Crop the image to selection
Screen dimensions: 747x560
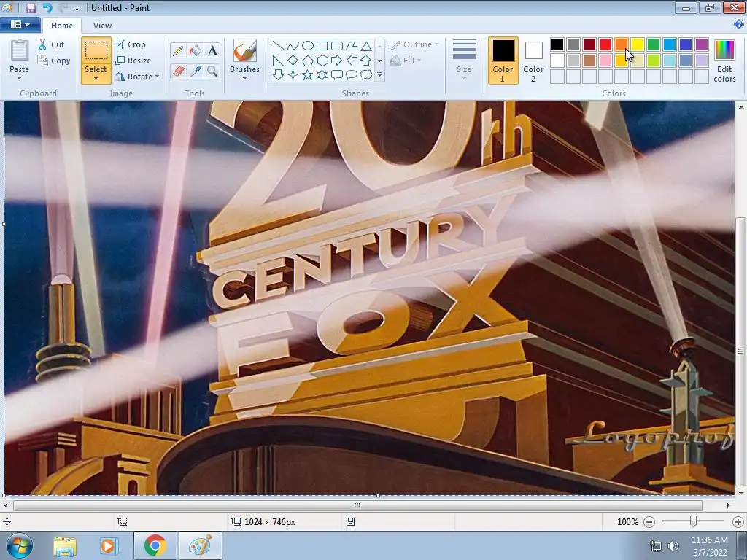click(131, 44)
